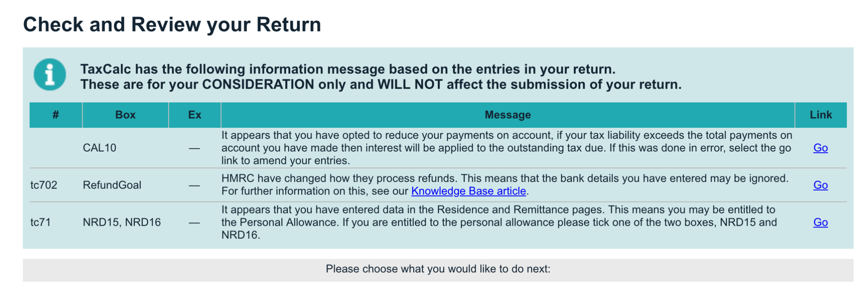Click the "Check and Review your Return" heading

tap(172, 25)
